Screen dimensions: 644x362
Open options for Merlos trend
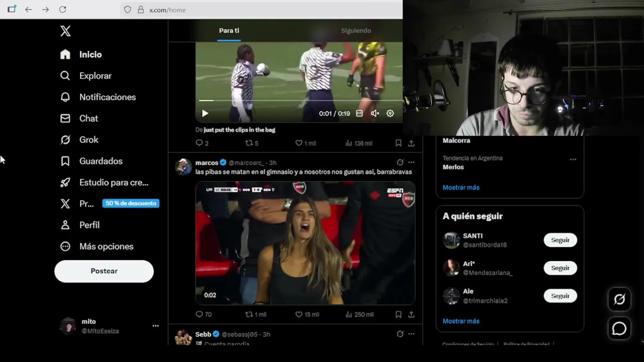pos(573,159)
